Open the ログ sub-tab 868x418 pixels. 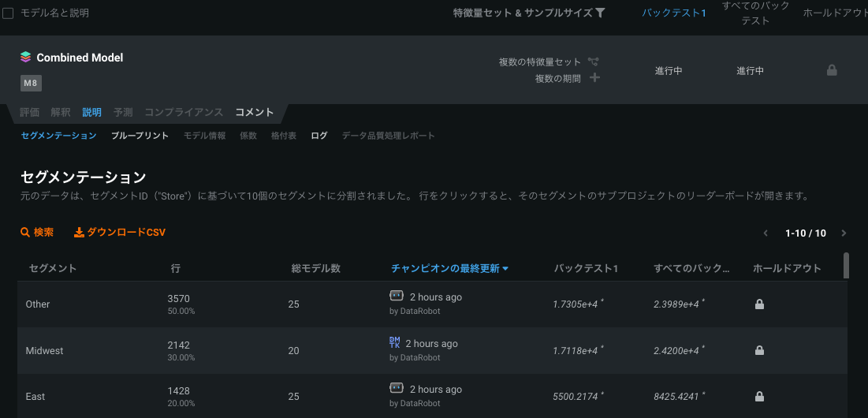pyautogui.click(x=319, y=136)
